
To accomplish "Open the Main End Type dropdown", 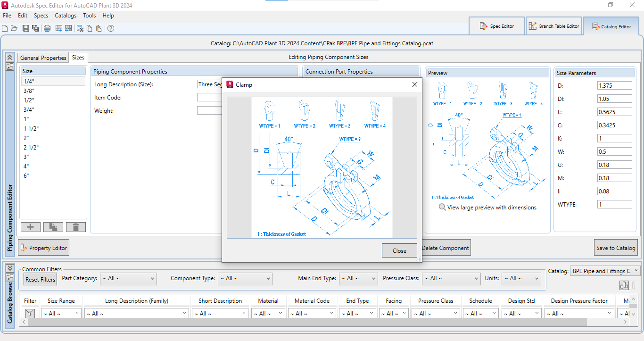I will pos(358,279).
